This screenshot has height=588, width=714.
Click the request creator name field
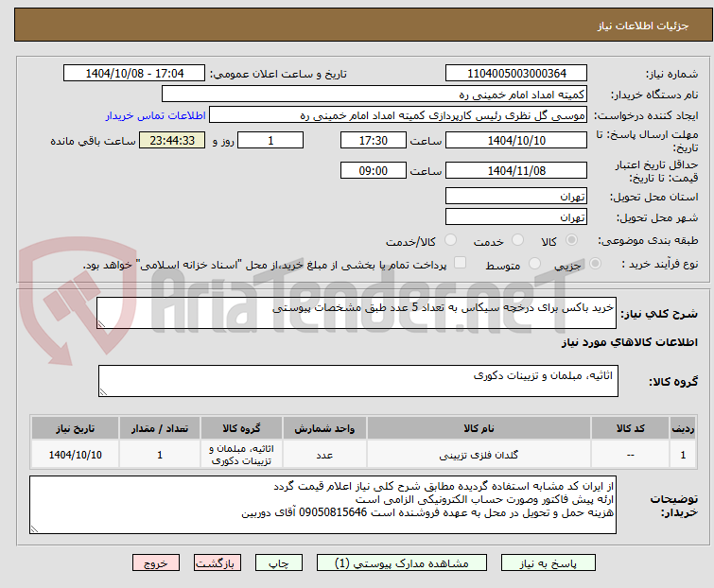pyautogui.click(x=398, y=115)
